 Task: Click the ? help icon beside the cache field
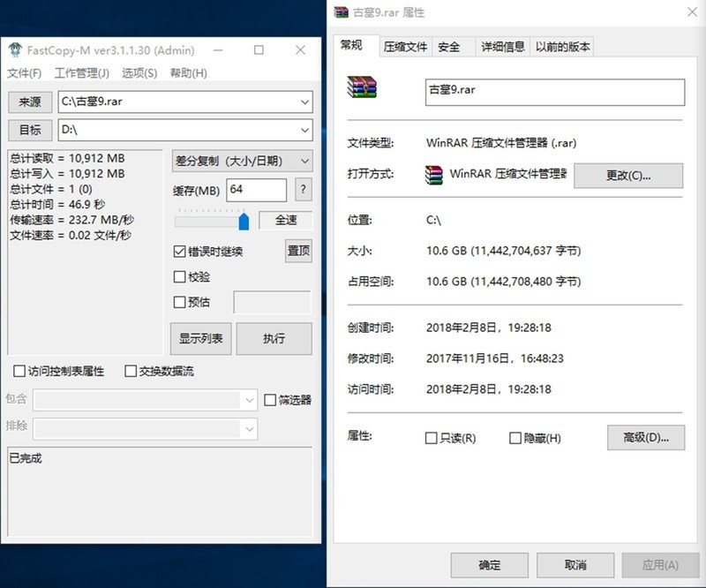point(304,190)
